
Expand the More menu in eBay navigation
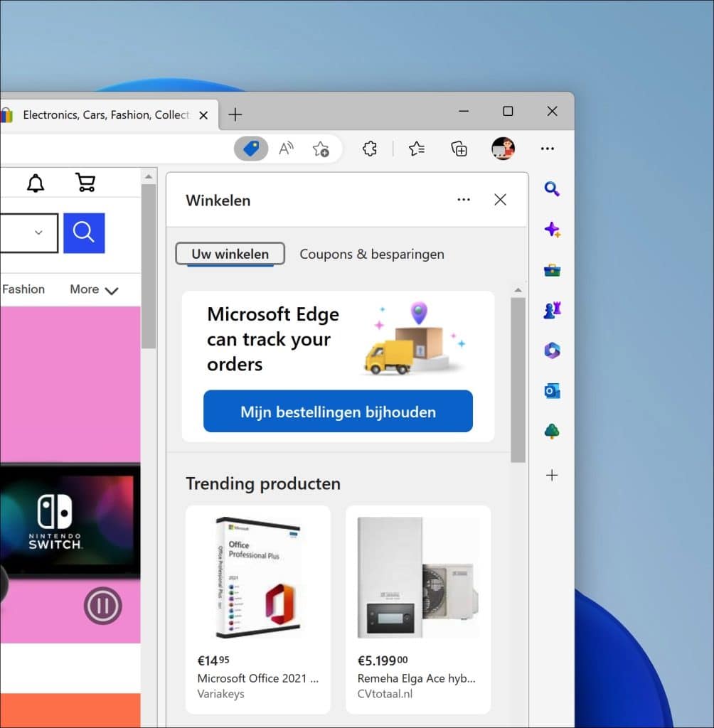click(92, 289)
